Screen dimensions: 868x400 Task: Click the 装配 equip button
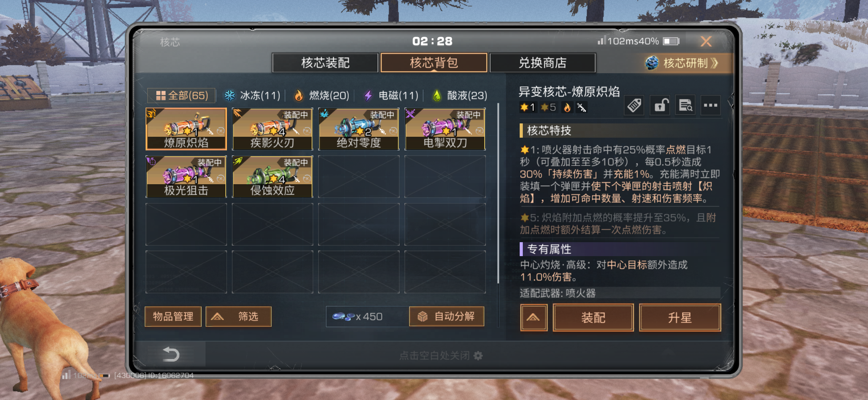point(593,318)
